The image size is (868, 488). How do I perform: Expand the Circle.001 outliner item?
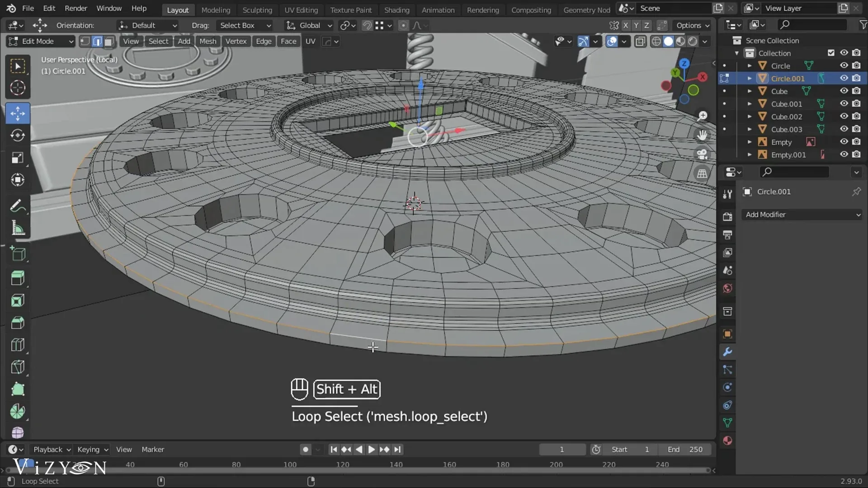click(750, 78)
